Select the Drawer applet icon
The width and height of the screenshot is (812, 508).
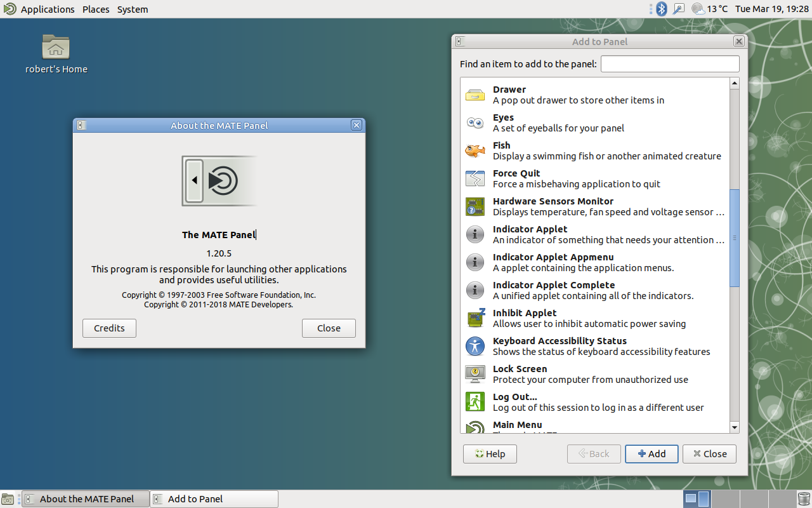click(475, 95)
